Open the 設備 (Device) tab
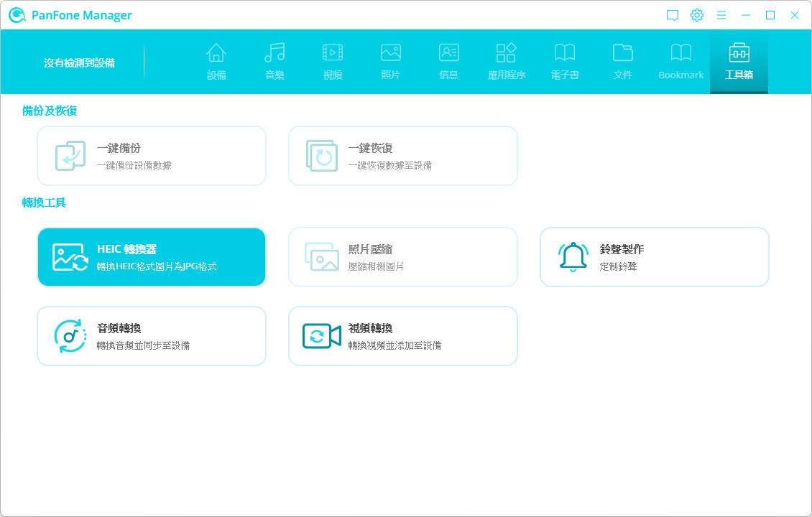812x517 pixels. [216, 62]
